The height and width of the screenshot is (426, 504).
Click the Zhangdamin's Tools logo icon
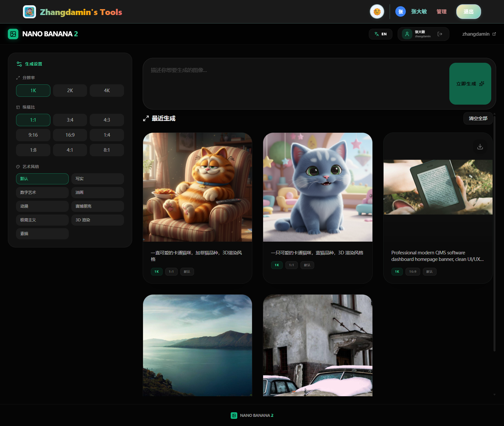click(x=29, y=12)
